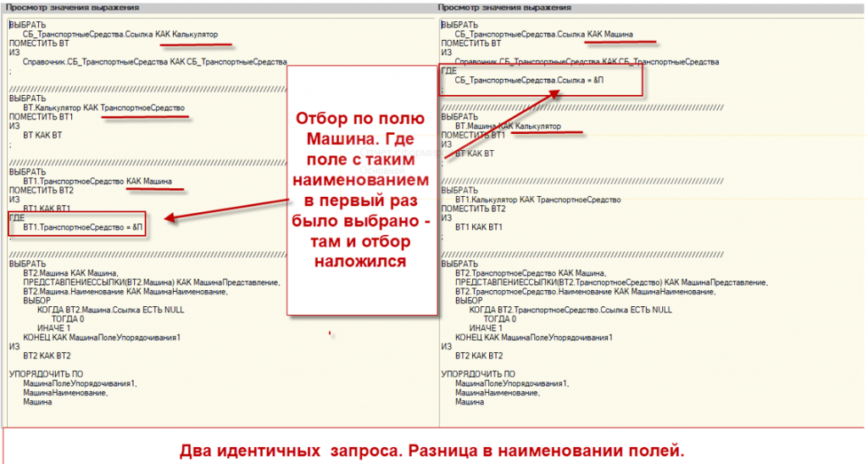Place cursor on 'СБ_ТранспортныеСредства.Ссылка = &П' condition
This screenshot has width=868, height=464.
pyautogui.click(x=529, y=81)
